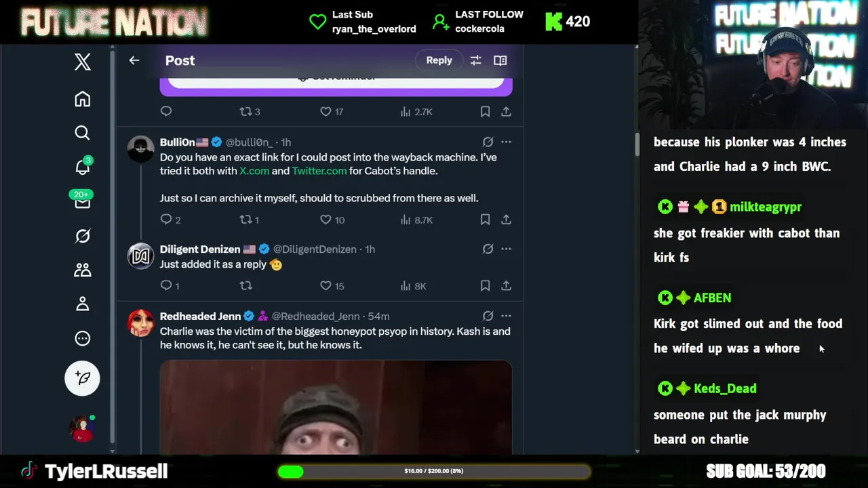Open the More circle menu in sidebar

pyautogui.click(x=82, y=338)
